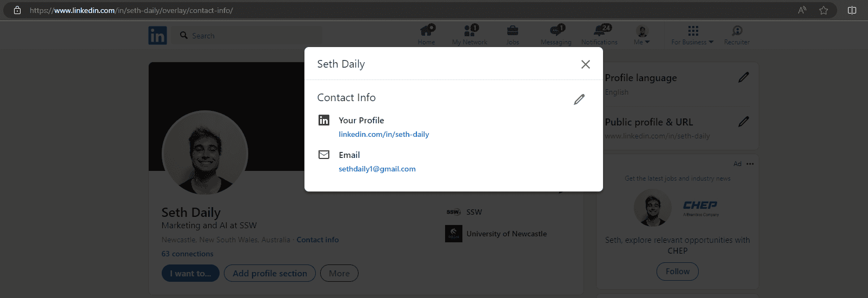Expand the For Business dropdown
The width and height of the screenshot is (868, 298).
click(x=693, y=35)
